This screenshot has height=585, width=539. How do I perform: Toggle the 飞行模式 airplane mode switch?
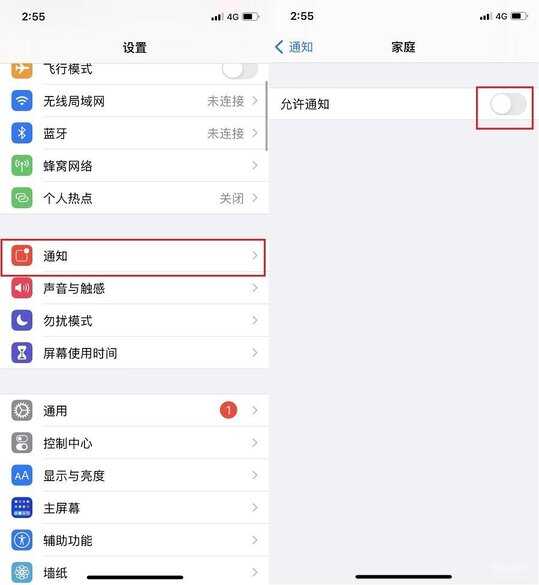pyautogui.click(x=239, y=70)
